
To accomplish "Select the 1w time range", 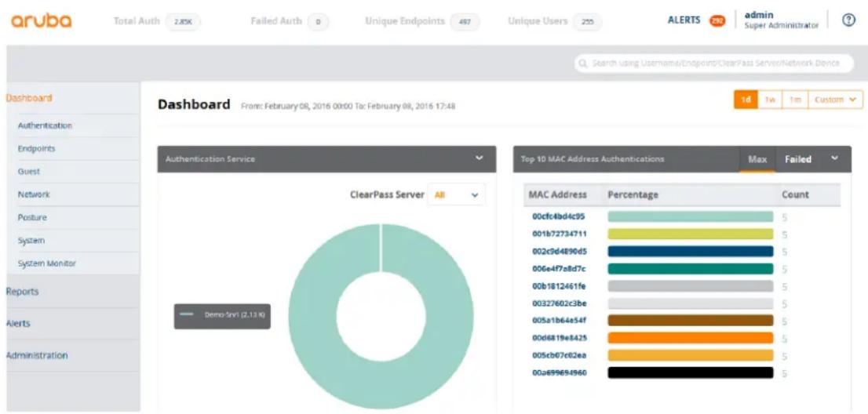I will coord(769,100).
